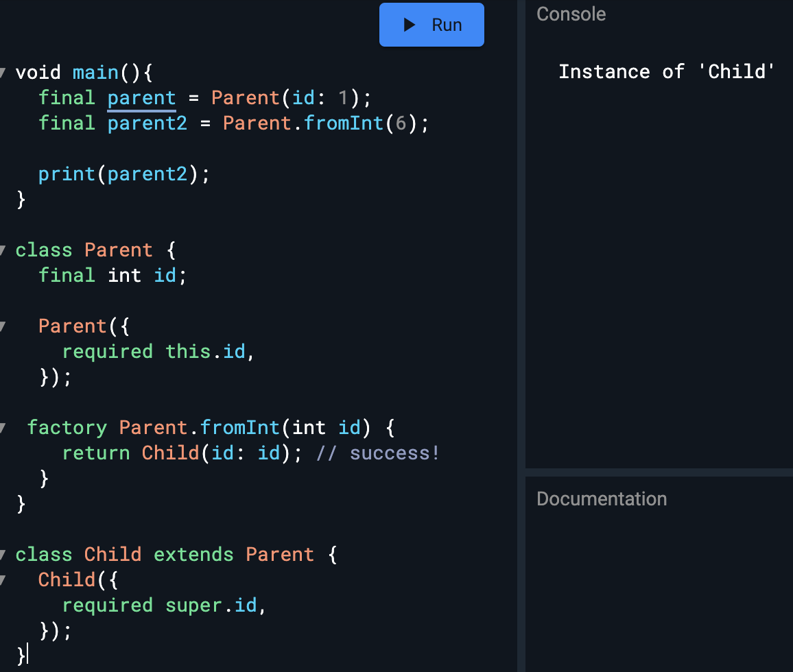This screenshot has height=672, width=793.
Task: Collapse the factory Parent.fromInt fold arrow
Action: (x=3, y=429)
